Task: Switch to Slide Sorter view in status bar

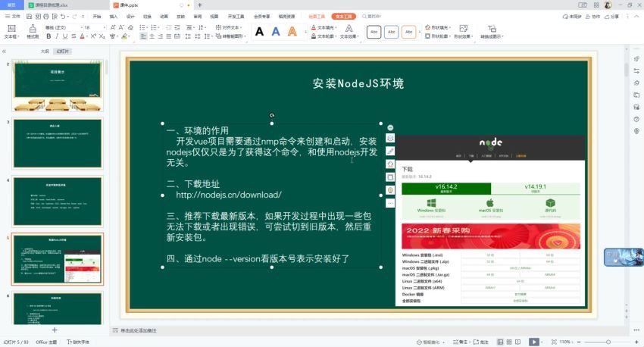Action: (x=509, y=342)
